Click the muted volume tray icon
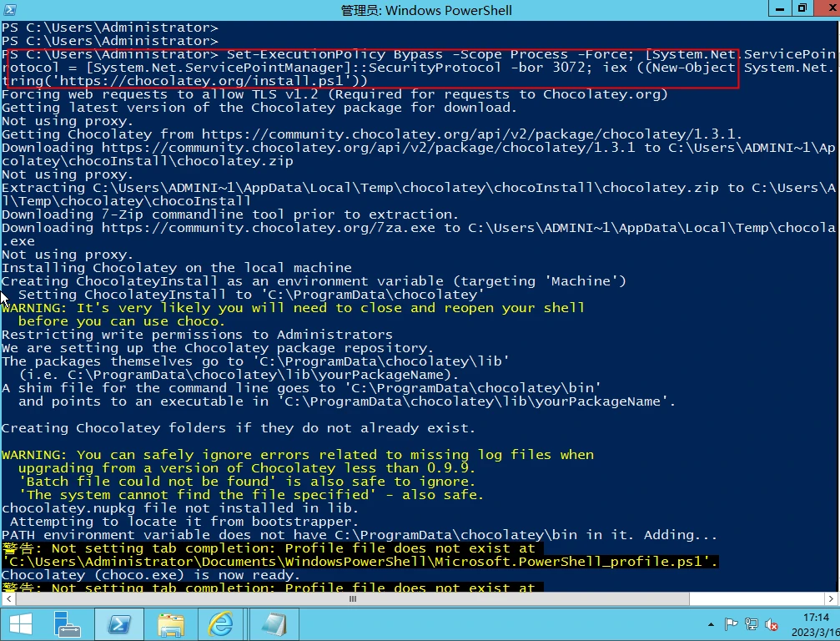840x641 pixels. 772,624
